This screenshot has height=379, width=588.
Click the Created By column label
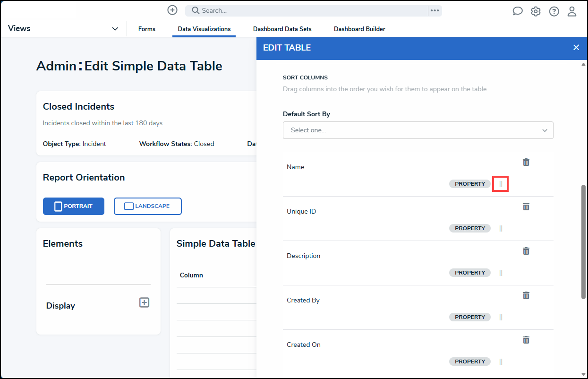point(303,301)
